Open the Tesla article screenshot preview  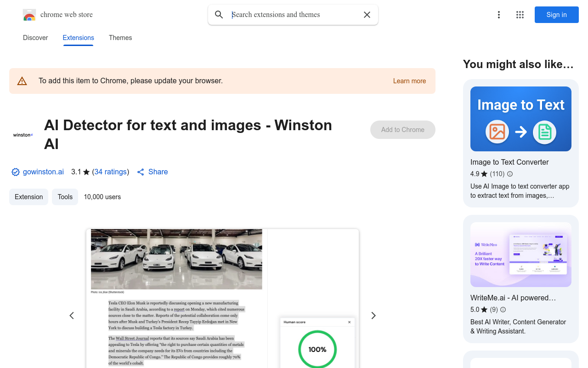222,299
